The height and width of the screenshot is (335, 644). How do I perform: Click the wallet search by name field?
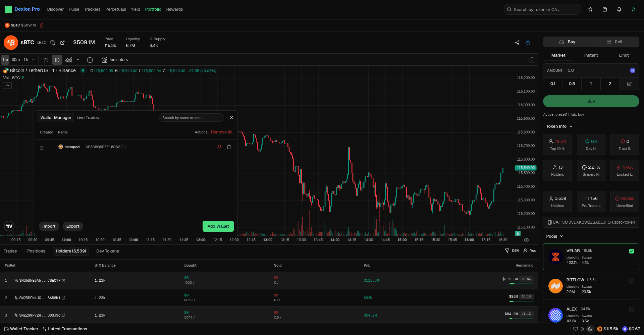(191, 118)
